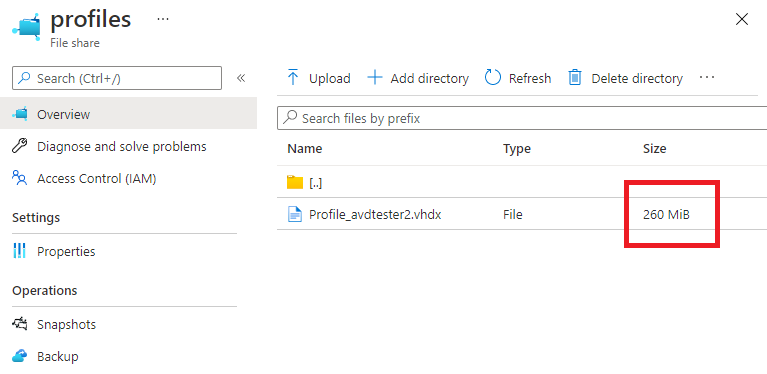Click the Upload arrow icon
The image size is (767, 374).
[x=293, y=77]
